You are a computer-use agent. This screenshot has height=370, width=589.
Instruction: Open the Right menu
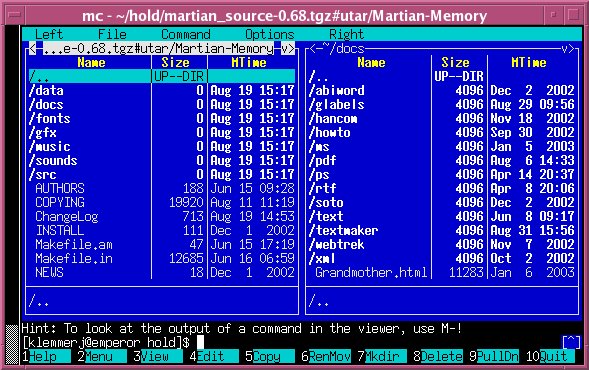coord(346,35)
